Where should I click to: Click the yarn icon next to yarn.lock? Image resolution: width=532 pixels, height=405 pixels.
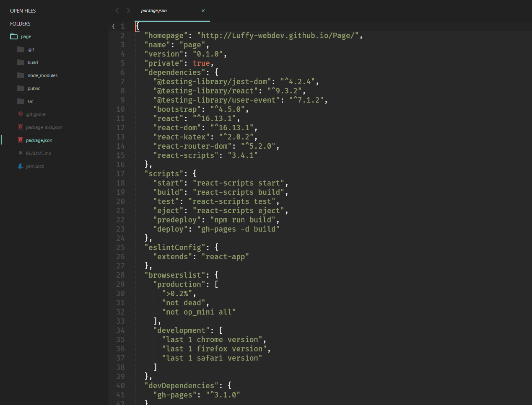[20, 166]
